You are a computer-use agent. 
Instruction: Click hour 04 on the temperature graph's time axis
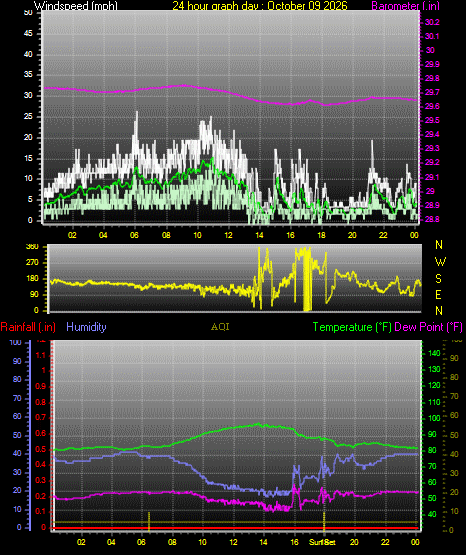point(111,542)
